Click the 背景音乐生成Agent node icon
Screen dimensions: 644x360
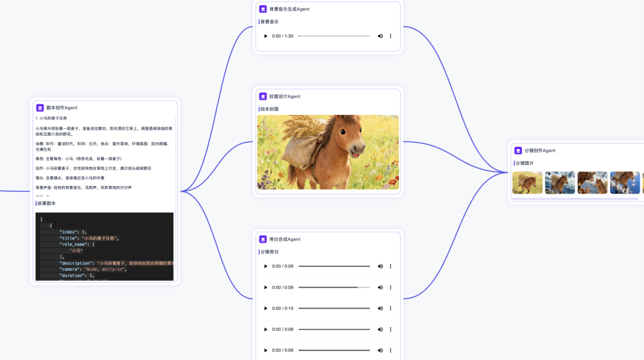263,9
